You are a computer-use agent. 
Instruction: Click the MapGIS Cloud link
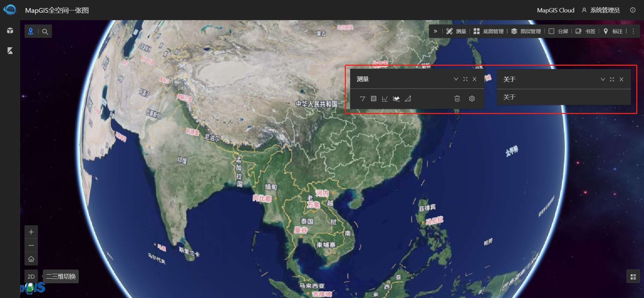point(555,10)
